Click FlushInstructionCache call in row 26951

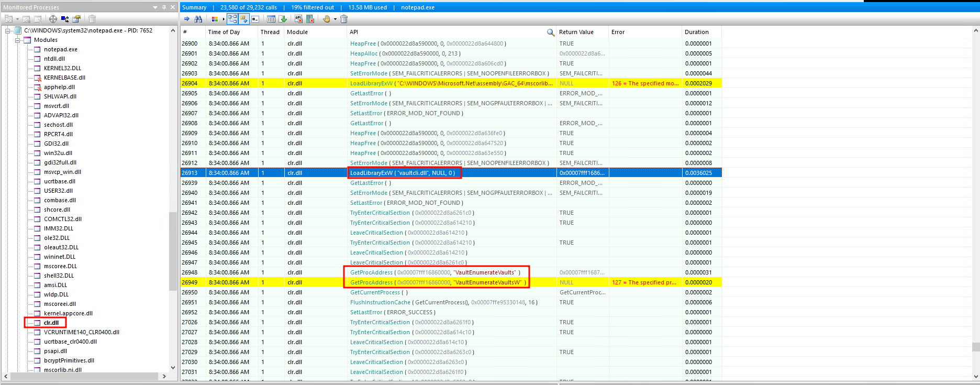(x=444, y=302)
